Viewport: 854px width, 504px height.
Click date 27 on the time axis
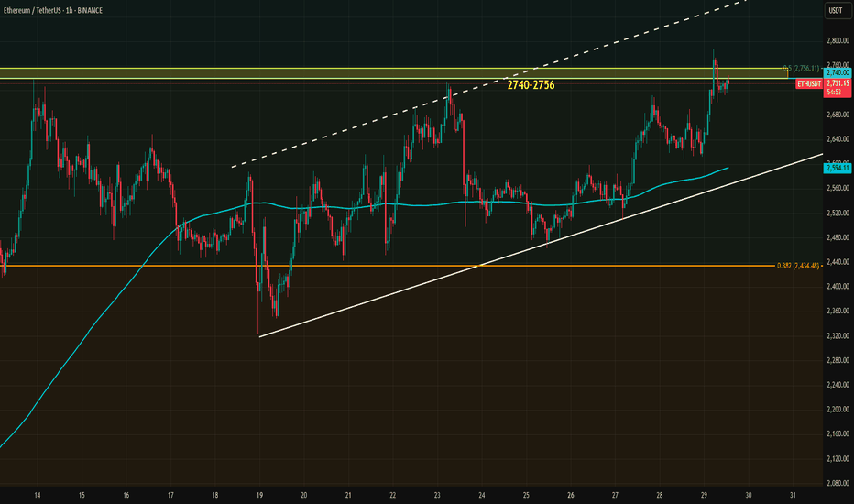click(615, 495)
